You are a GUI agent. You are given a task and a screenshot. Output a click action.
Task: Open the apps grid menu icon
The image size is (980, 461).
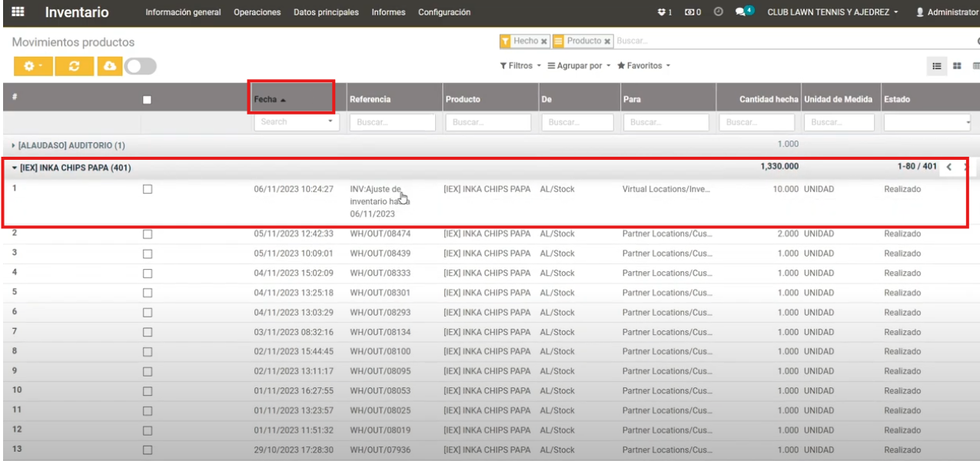(18, 12)
